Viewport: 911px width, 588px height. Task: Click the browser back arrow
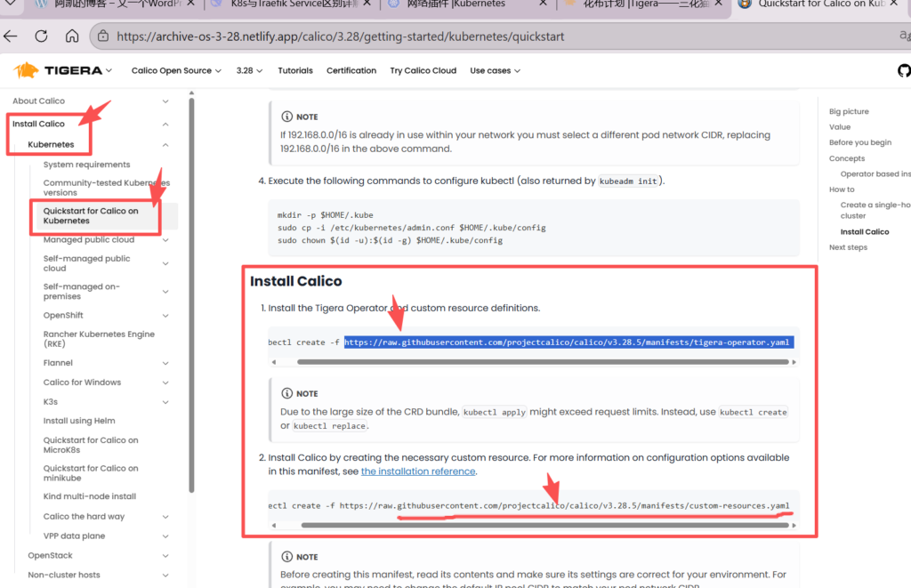[x=11, y=37]
